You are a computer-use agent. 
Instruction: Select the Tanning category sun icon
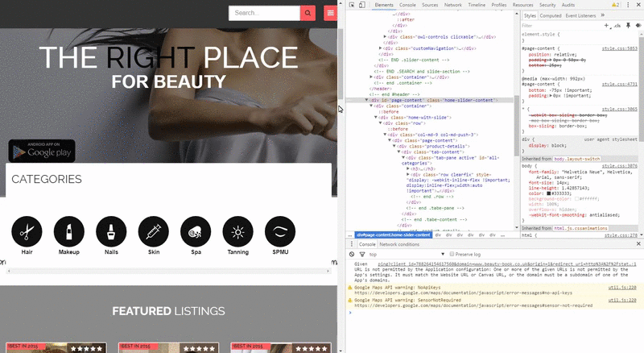coord(237,231)
